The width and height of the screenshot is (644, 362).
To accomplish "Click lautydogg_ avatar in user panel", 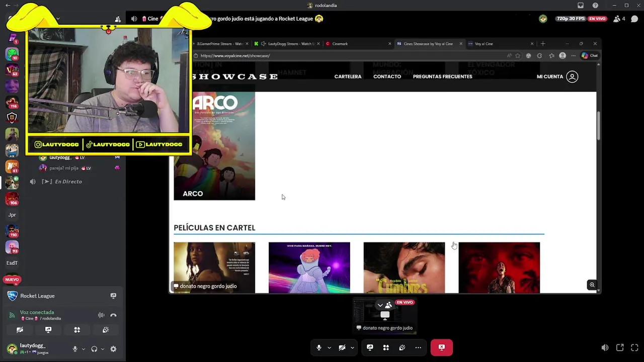I will pyautogui.click(x=12, y=348).
